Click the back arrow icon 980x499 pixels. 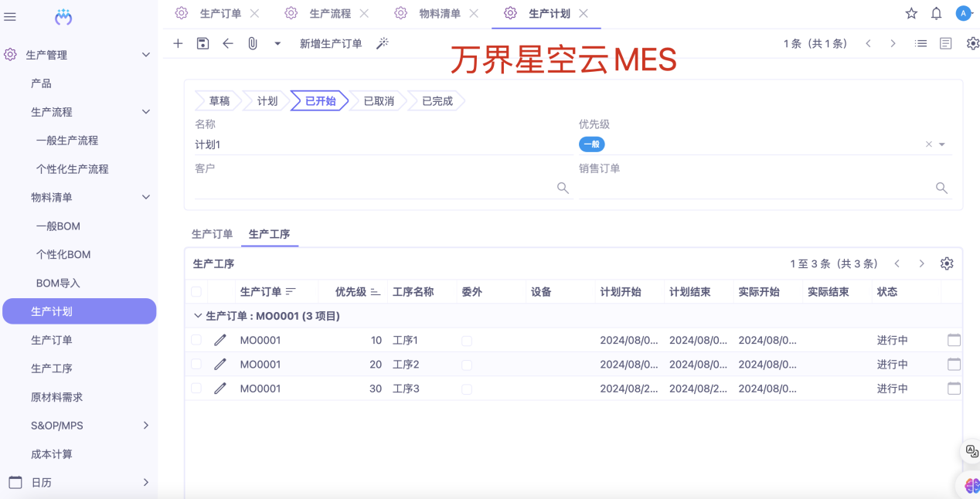pyautogui.click(x=227, y=43)
